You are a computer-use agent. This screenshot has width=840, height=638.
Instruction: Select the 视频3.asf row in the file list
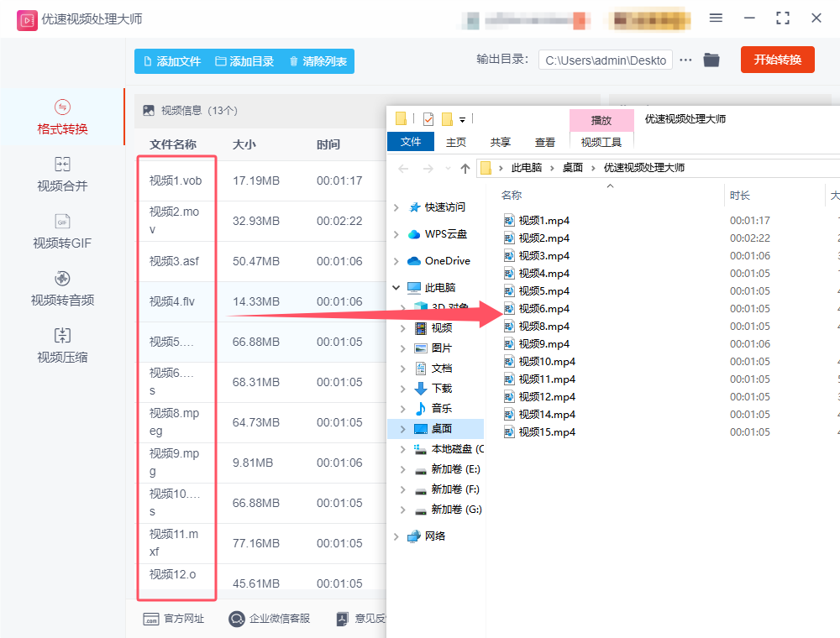click(x=260, y=261)
